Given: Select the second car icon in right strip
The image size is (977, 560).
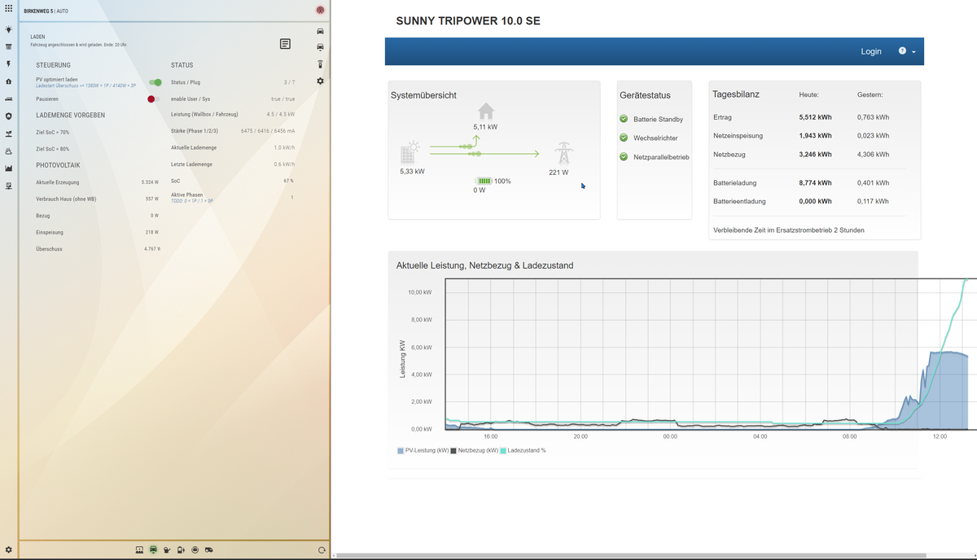Looking at the screenshot, I should coord(320,47).
